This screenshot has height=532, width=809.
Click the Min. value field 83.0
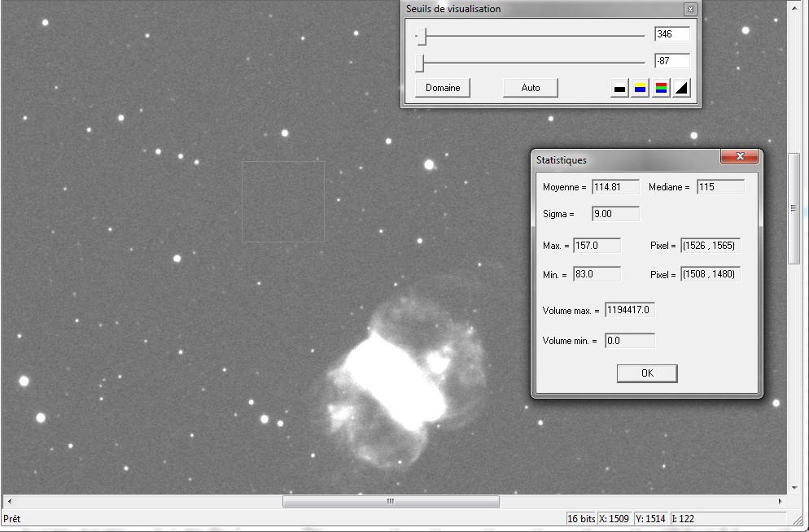[x=597, y=274]
